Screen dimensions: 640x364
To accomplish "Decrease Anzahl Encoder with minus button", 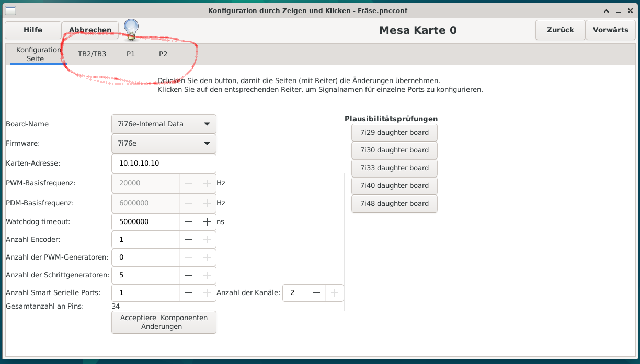I will (189, 240).
